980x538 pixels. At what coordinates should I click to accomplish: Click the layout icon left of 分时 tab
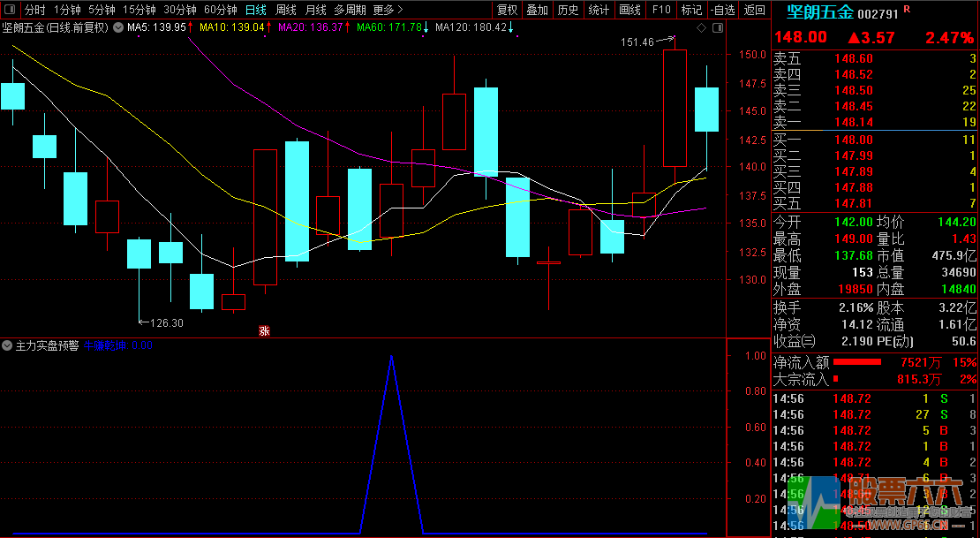[x=10, y=10]
